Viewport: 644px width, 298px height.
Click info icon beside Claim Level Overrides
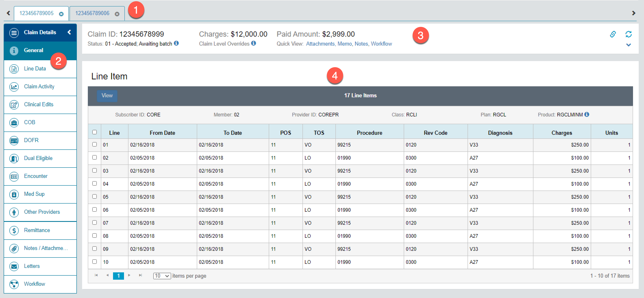[x=253, y=43]
